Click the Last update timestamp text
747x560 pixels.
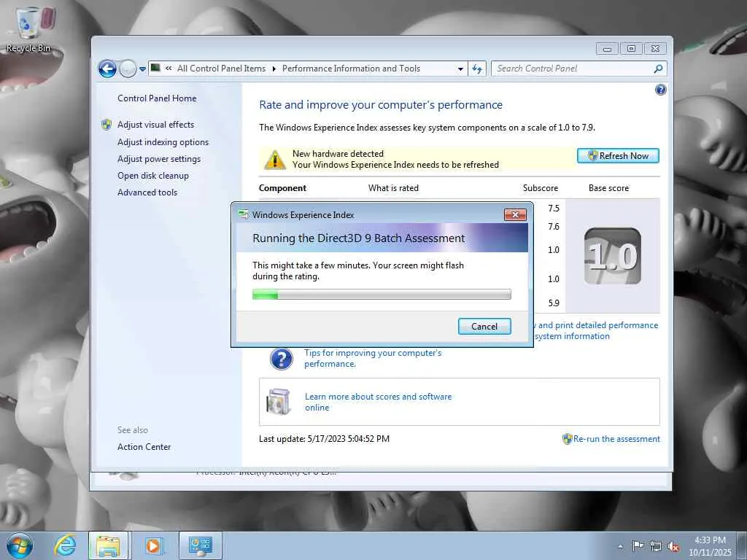pyautogui.click(x=324, y=438)
